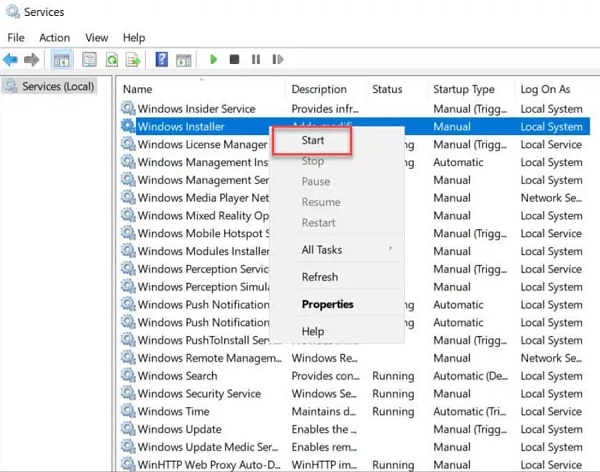Click gear icon beside Windows Time
600x472 pixels.
[x=128, y=411]
